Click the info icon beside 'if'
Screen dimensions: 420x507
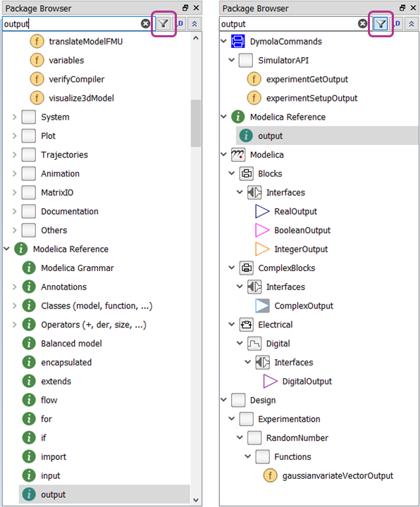29,437
